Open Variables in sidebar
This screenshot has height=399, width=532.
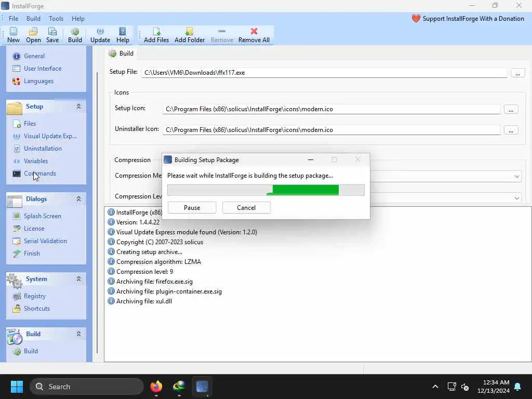35,161
